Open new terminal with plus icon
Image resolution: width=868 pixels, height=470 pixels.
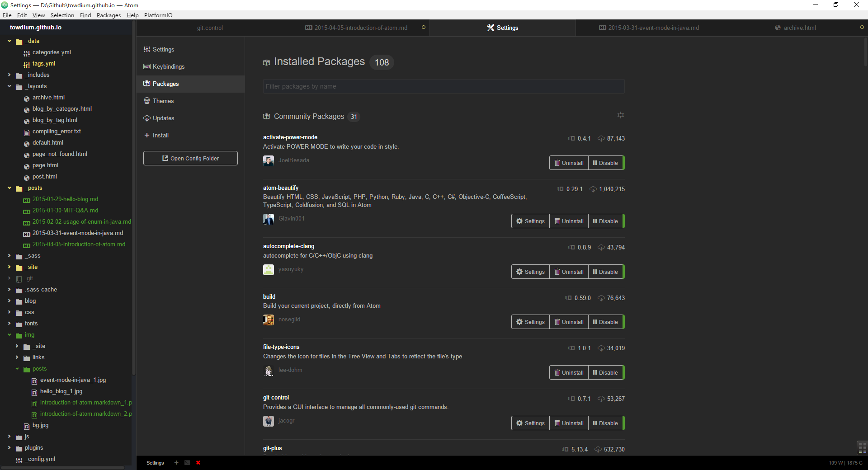click(x=176, y=463)
